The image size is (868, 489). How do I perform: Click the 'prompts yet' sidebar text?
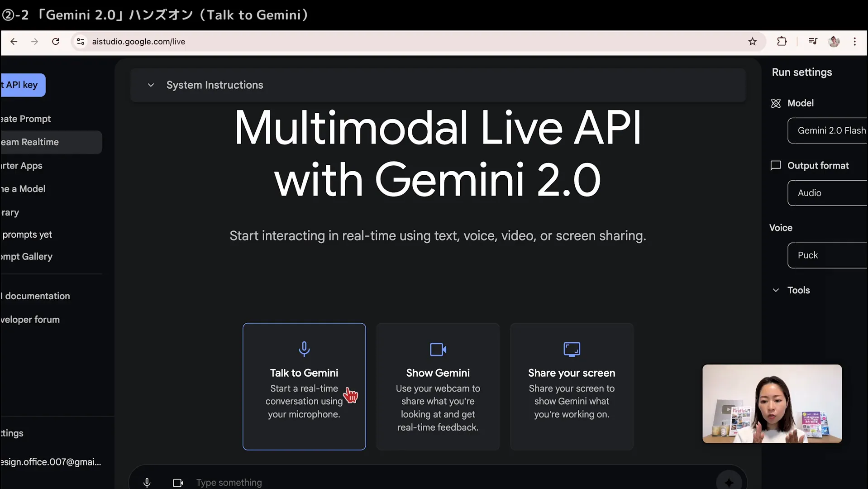[27, 235]
